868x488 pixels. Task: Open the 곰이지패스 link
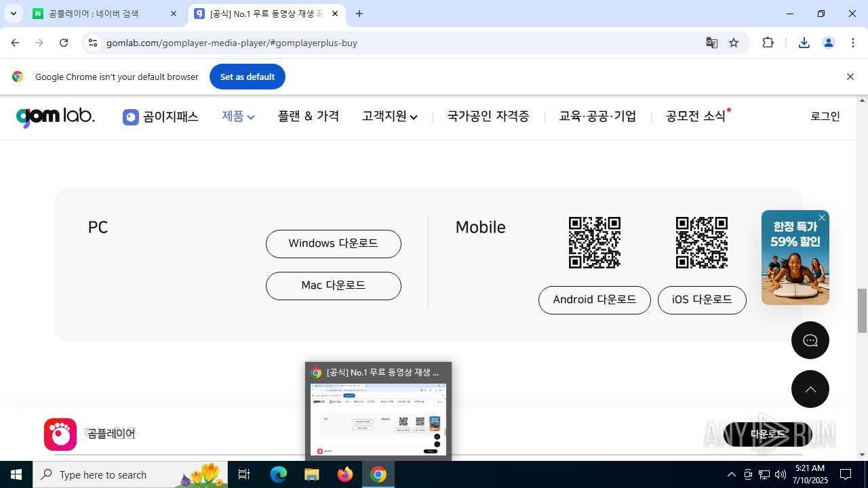(x=161, y=117)
